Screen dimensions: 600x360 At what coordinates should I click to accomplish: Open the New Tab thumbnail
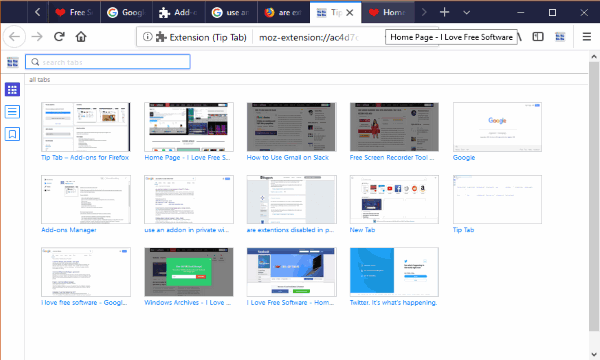click(394, 199)
